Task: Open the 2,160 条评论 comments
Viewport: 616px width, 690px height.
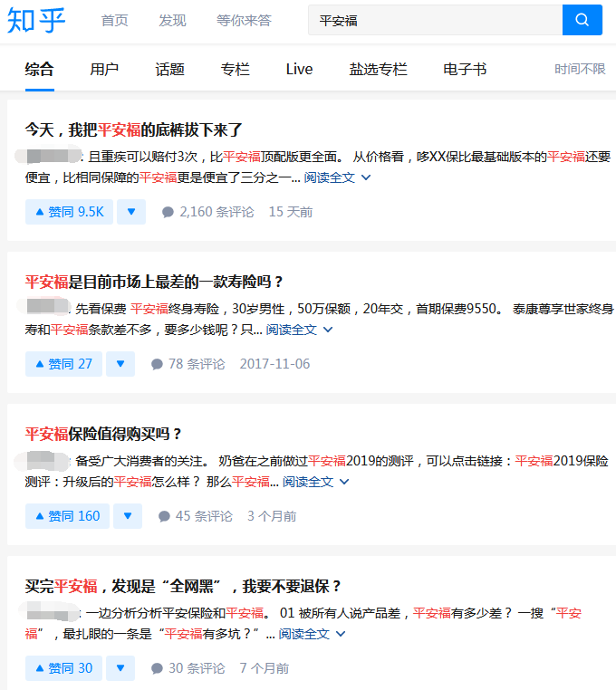Action: pyautogui.click(x=207, y=212)
